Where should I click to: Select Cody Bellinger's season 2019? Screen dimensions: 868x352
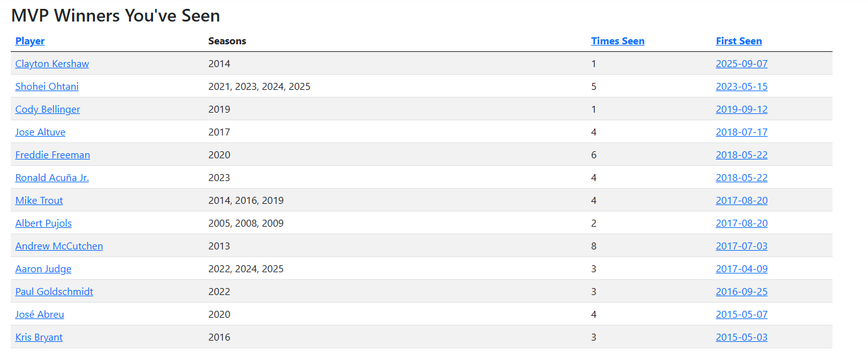220,110
